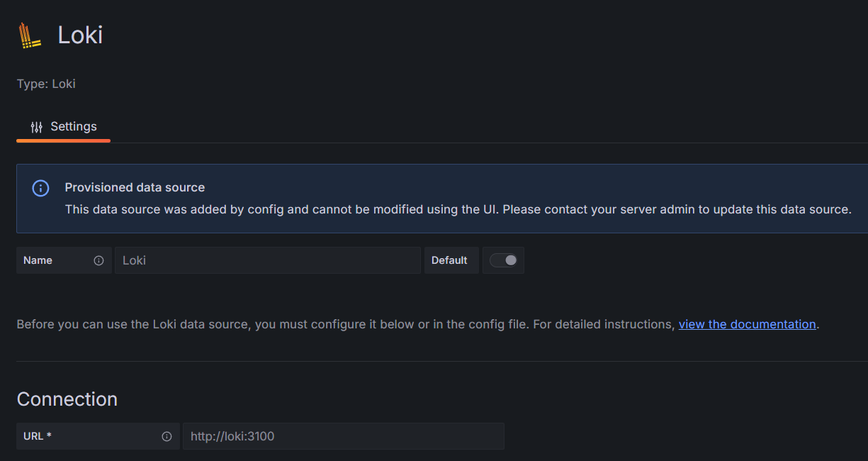Viewport: 868px width, 461px height.
Task: Click the Provisioned data source heading
Action: click(x=135, y=187)
